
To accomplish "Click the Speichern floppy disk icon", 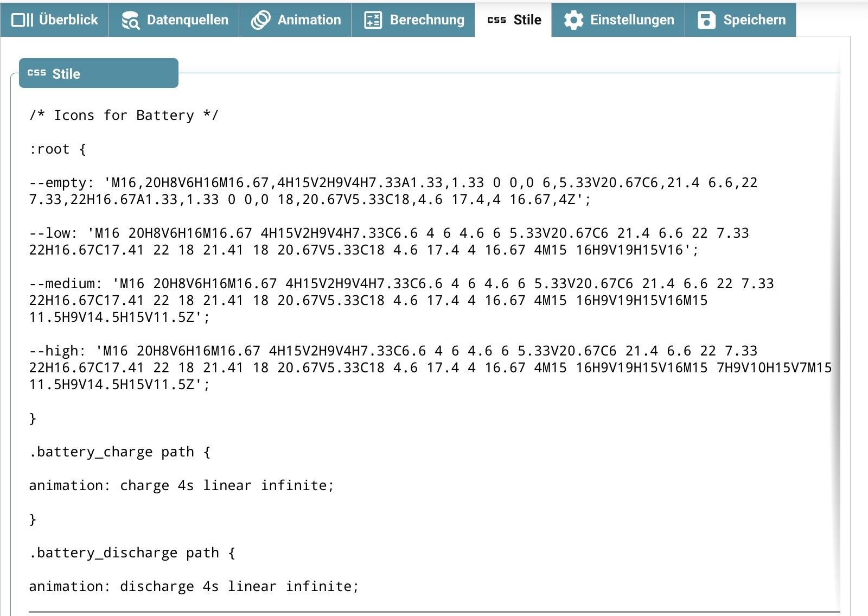I will [x=706, y=20].
